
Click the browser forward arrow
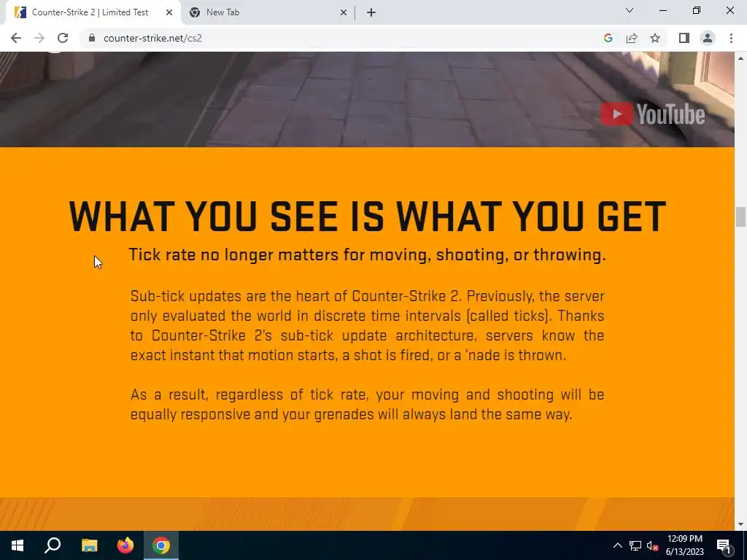(x=39, y=38)
